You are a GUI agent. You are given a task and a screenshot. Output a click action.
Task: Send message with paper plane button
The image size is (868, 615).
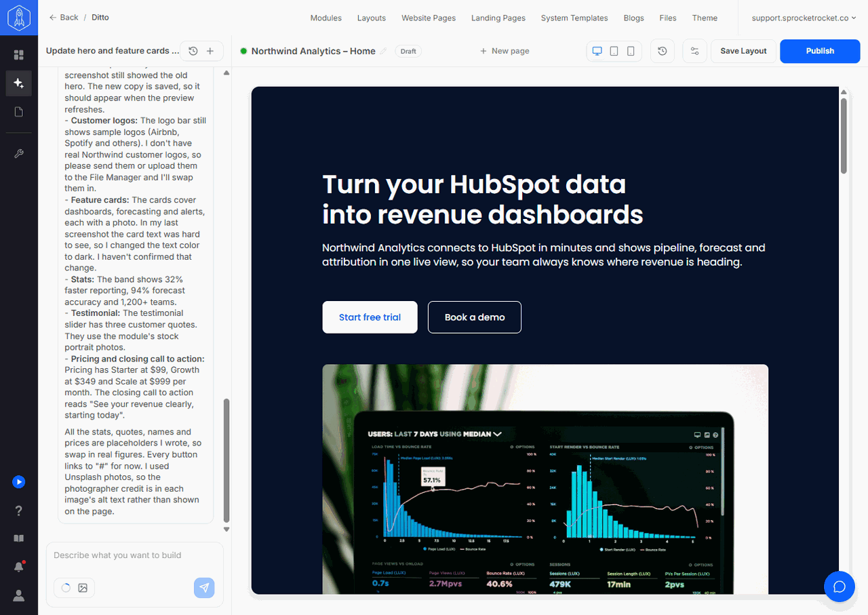(204, 588)
